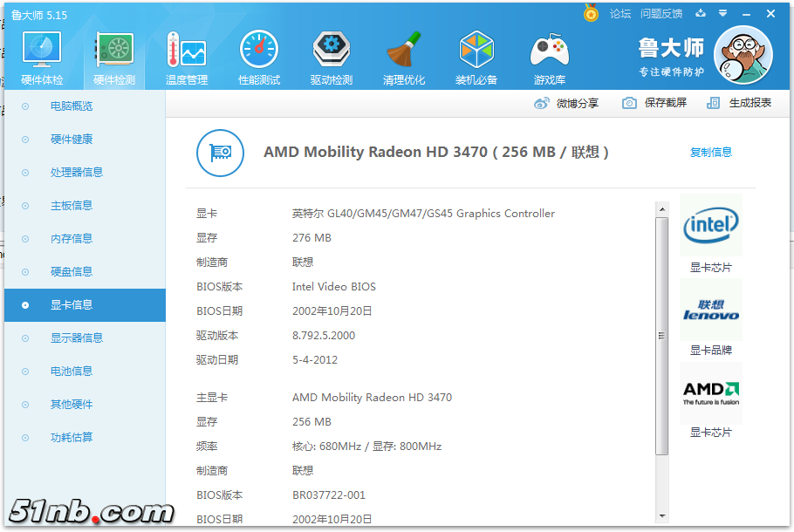Share via 微博分享
Viewport: 794px width, 532px height.
[x=566, y=103]
